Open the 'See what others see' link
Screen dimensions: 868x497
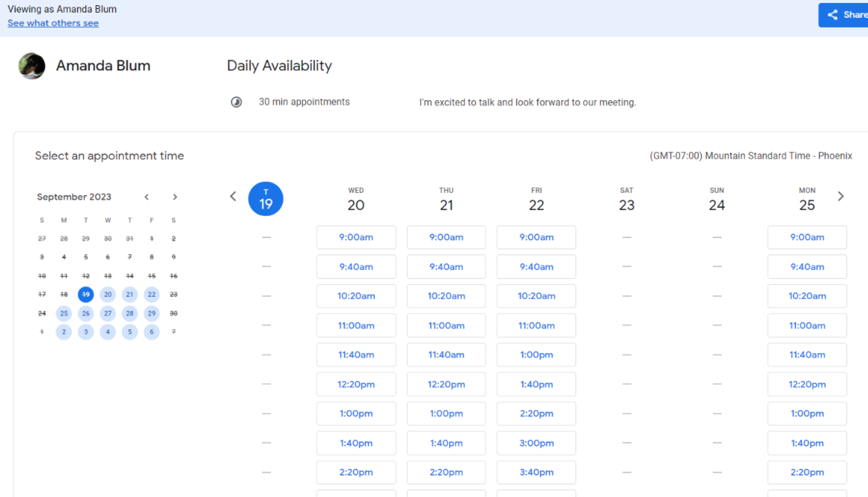[53, 23]
